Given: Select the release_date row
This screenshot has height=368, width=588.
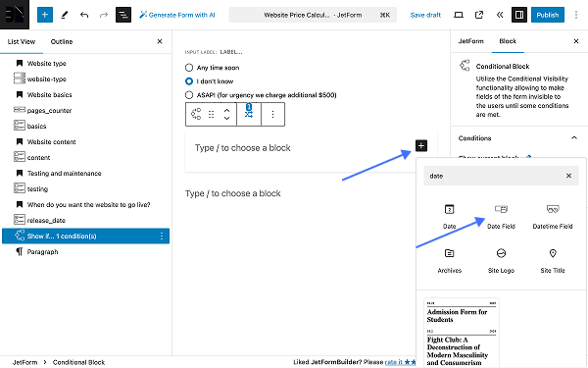Looking at the screenshot, I should [x=85, y=221].
